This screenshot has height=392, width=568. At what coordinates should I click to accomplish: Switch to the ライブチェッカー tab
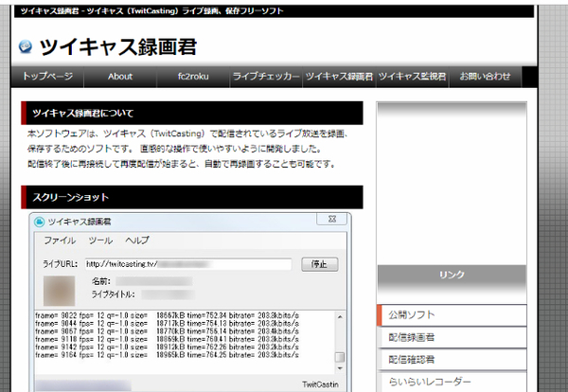pyautogui.click(x=266, y=76)
